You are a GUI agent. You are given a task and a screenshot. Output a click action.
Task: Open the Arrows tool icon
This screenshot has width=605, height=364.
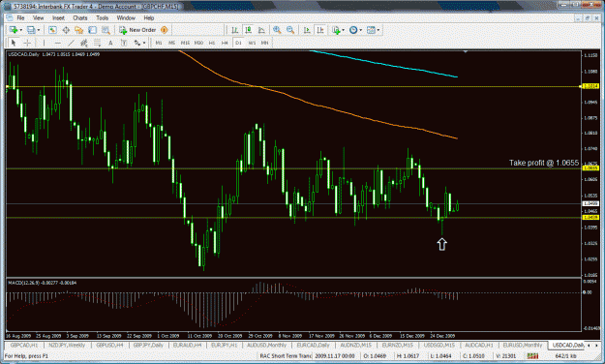pyautogui.click(x=137, y=43)
